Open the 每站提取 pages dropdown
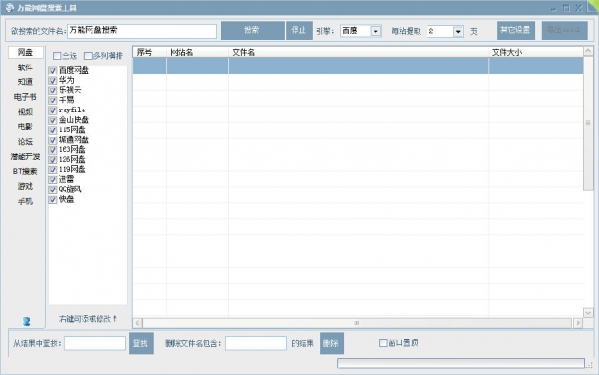Image resolution: width=599 pixels, height=375 pixels. (445, 31)
